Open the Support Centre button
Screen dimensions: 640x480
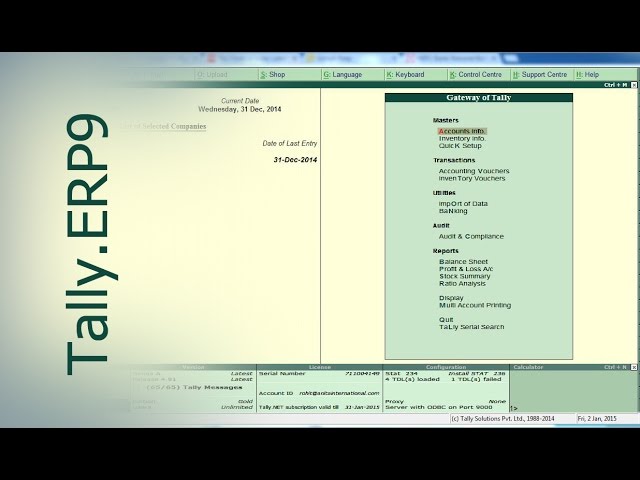click(x=542, y=75)
